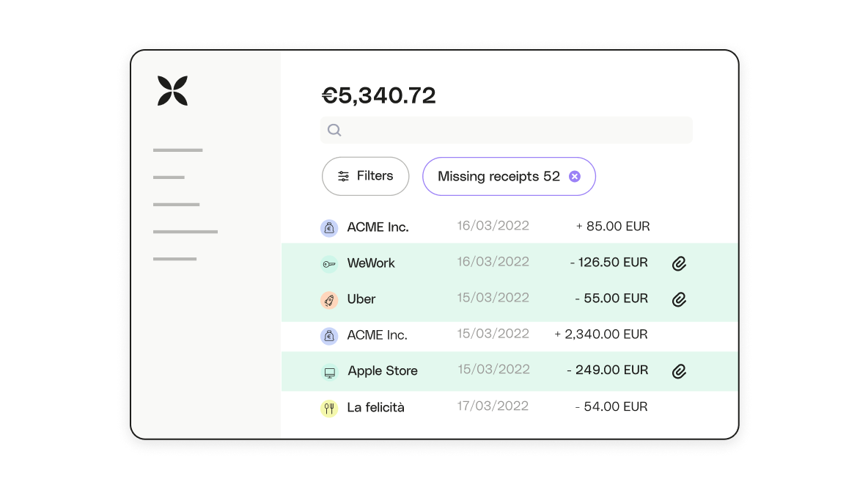
Task: Click the Uber rocket category icon
Action: coord(329,299)
